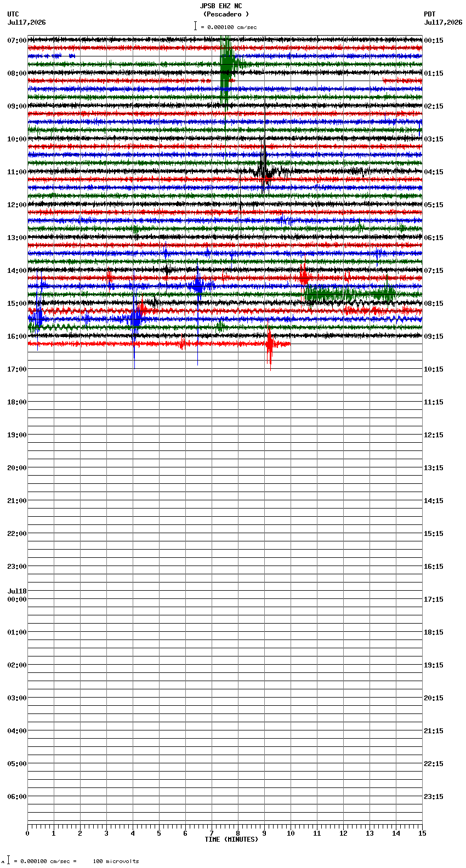The height and width of the screenshot is (868, 466).
Task: Click the TIME (MINUTES) axis title
Action: (x=231, y=840)
